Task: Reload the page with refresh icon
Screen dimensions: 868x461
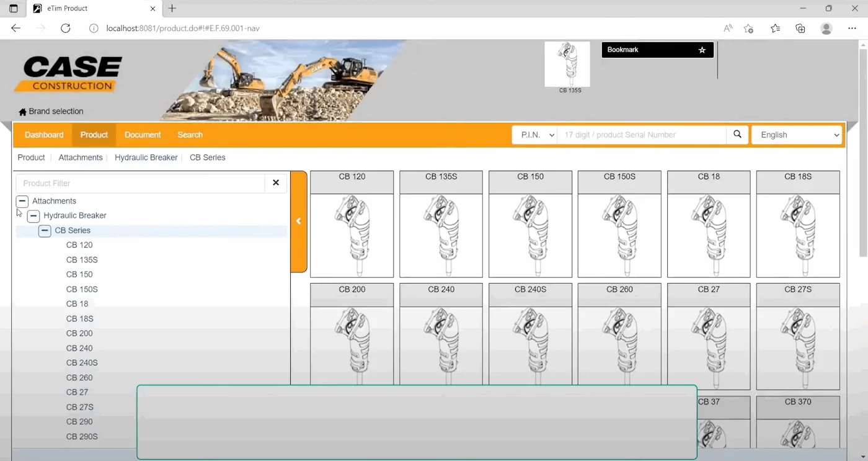Action: (x=66, y=29)
